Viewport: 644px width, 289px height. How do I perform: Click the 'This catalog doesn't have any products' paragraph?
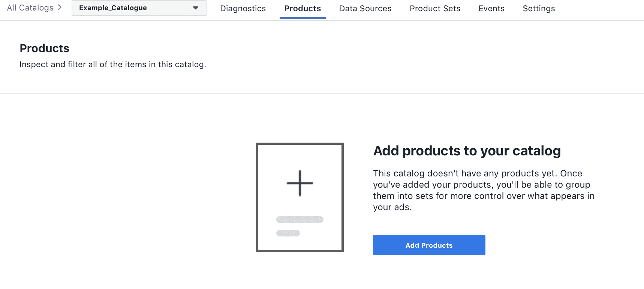(x=484, y=190)
